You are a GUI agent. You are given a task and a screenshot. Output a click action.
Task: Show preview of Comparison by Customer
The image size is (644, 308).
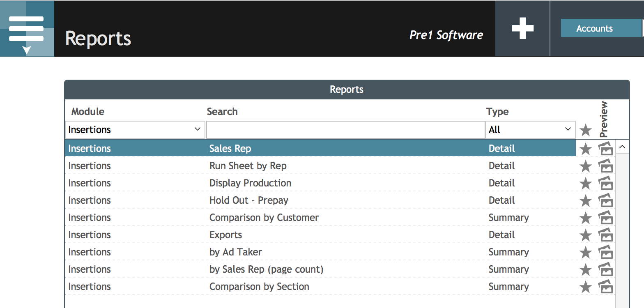(x=605, y=218)
